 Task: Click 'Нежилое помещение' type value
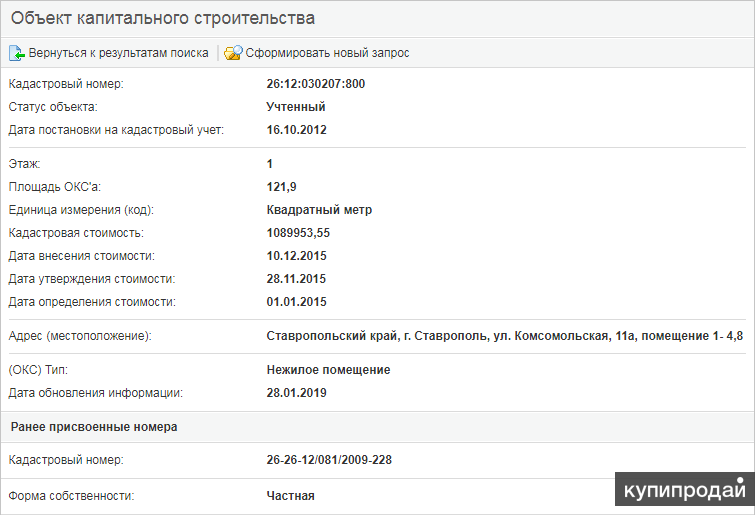328,370
